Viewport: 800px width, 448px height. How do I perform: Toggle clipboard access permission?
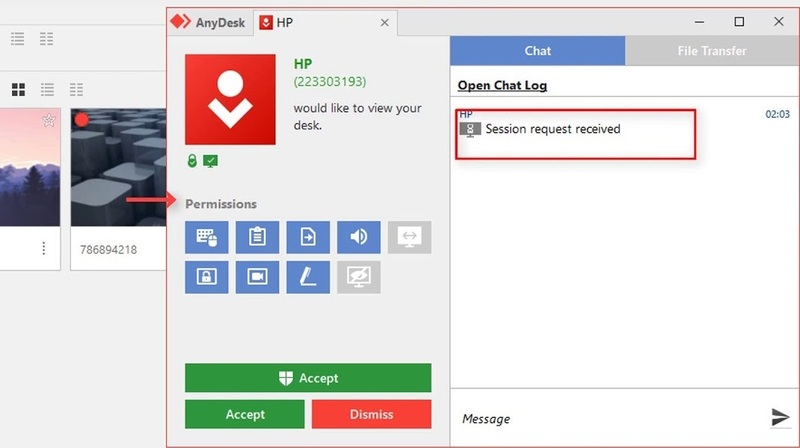pyautogui.click(x=257, y=237)
